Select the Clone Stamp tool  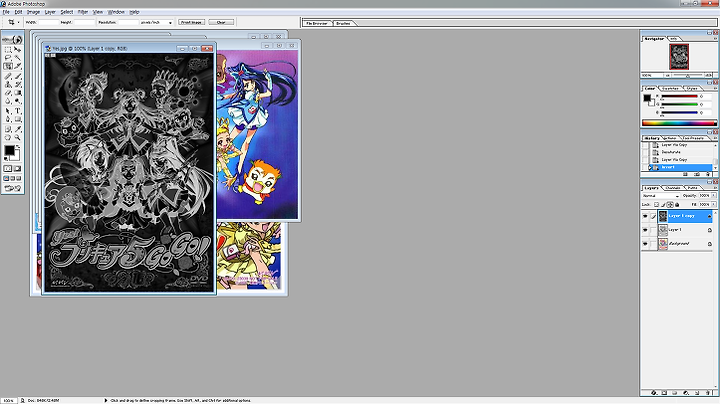coord(8,84)
